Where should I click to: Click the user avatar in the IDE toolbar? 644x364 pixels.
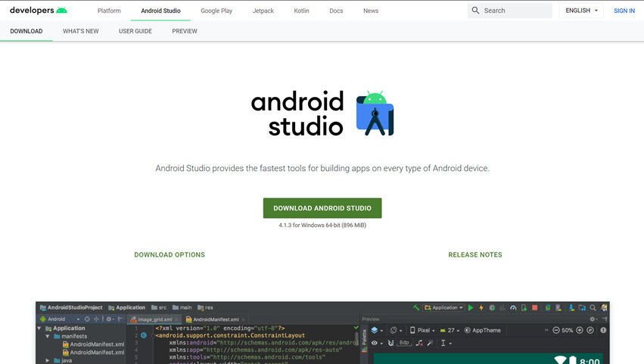(603, 308)
